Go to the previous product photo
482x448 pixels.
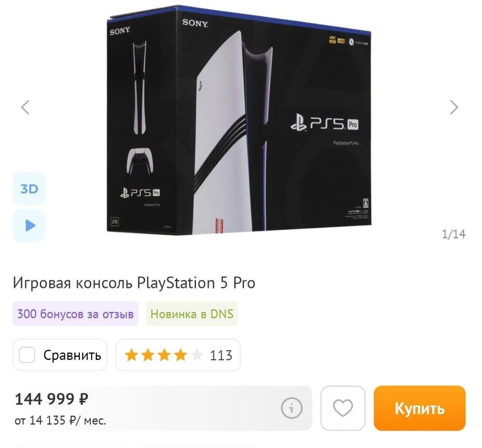click(25, 107)
